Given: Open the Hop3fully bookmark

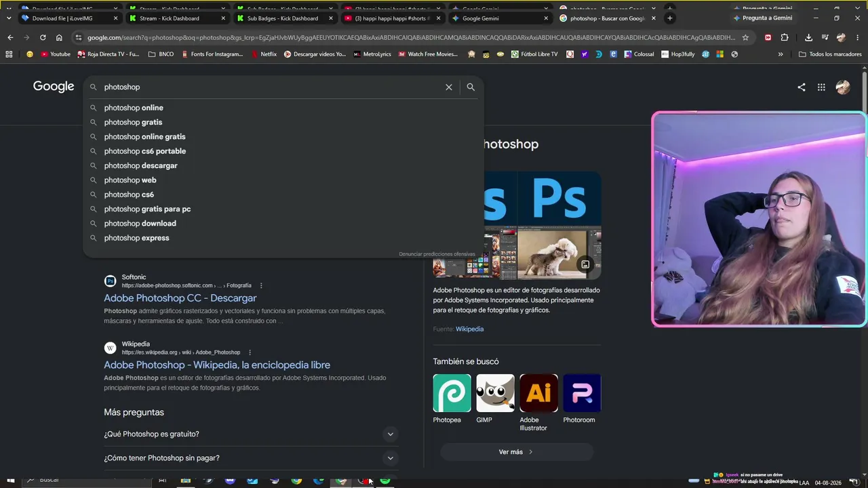Looking at the screenshot, I should (678, 54).
